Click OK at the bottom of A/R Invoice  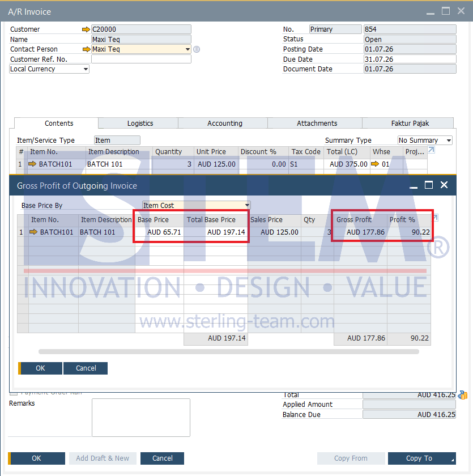(x=36, y=458)
